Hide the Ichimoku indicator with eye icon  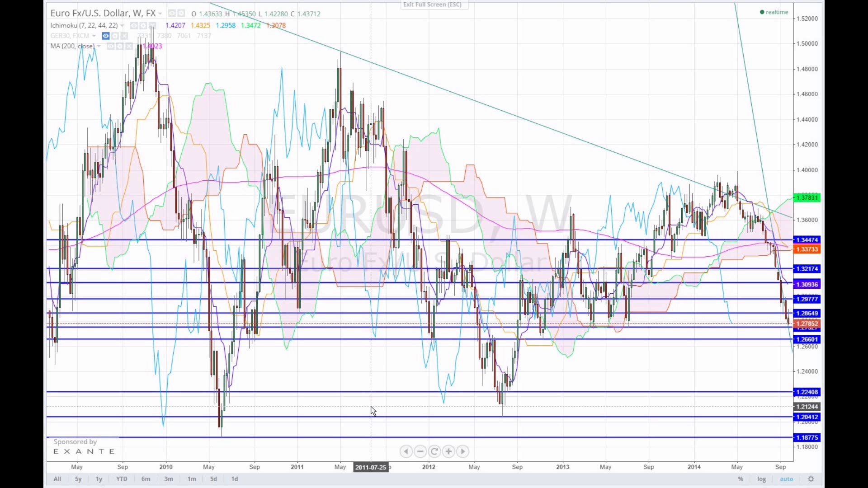point(134,26)
